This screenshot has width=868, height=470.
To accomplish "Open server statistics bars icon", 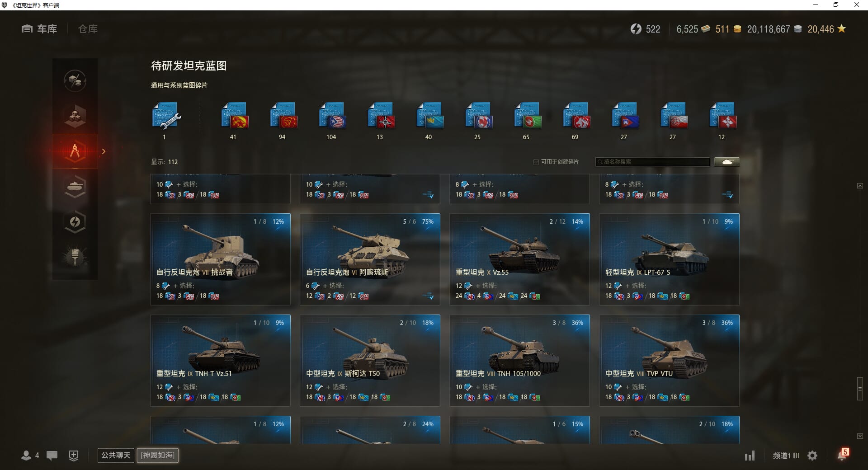I will pos(750,456).
